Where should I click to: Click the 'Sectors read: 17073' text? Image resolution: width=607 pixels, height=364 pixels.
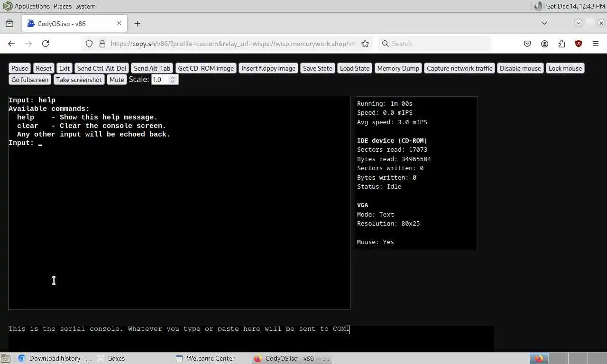click(392, 150)
